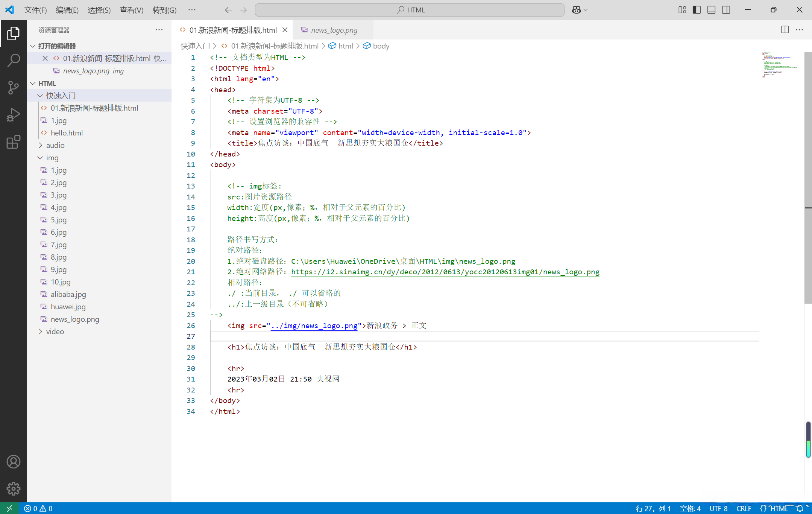Open Source Control view
Image resolution: width=812 pixels, height=514 pixels.
coord(14,87)
